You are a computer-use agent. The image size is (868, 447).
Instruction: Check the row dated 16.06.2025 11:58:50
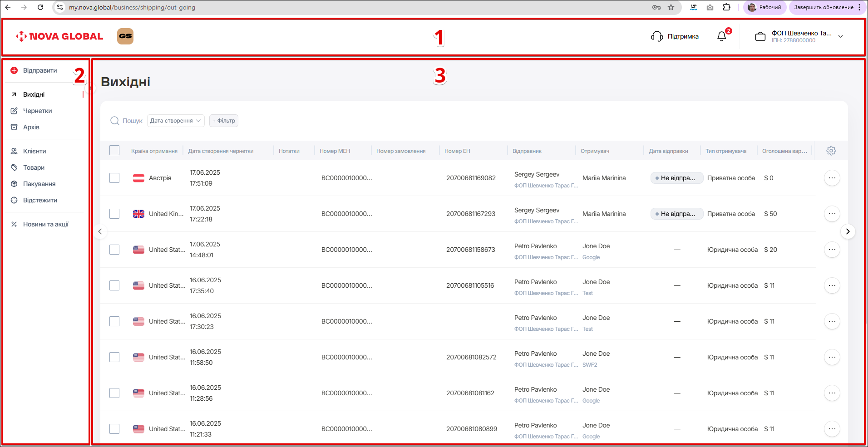[114, 357]
